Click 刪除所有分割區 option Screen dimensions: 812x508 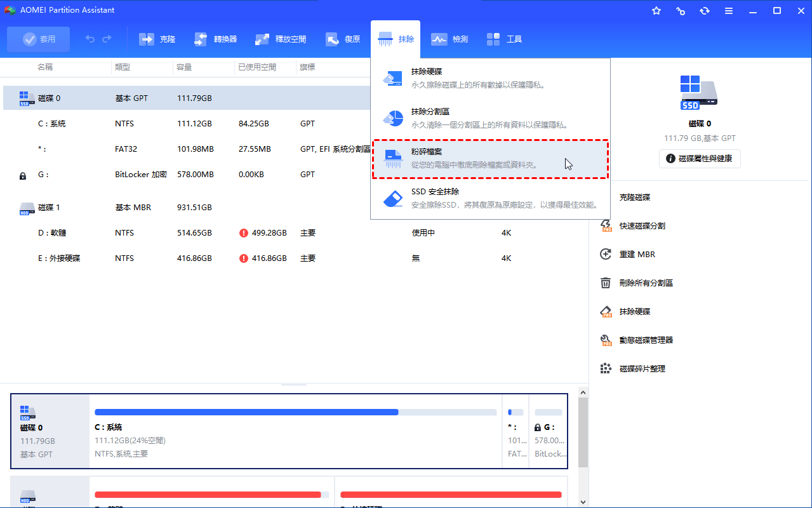(646, 283)
